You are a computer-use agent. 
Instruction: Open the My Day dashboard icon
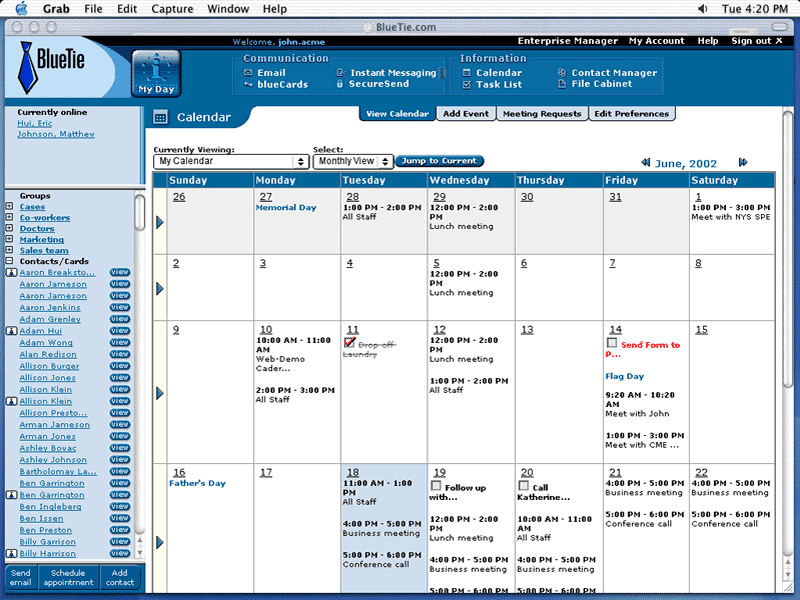(x=156, y=73)
